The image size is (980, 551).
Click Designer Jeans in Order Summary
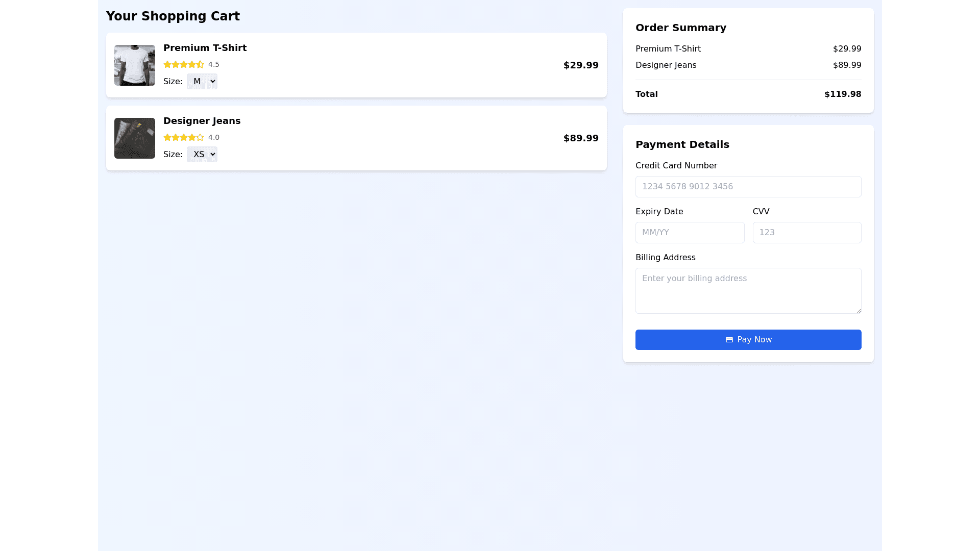tap(666, 65)
